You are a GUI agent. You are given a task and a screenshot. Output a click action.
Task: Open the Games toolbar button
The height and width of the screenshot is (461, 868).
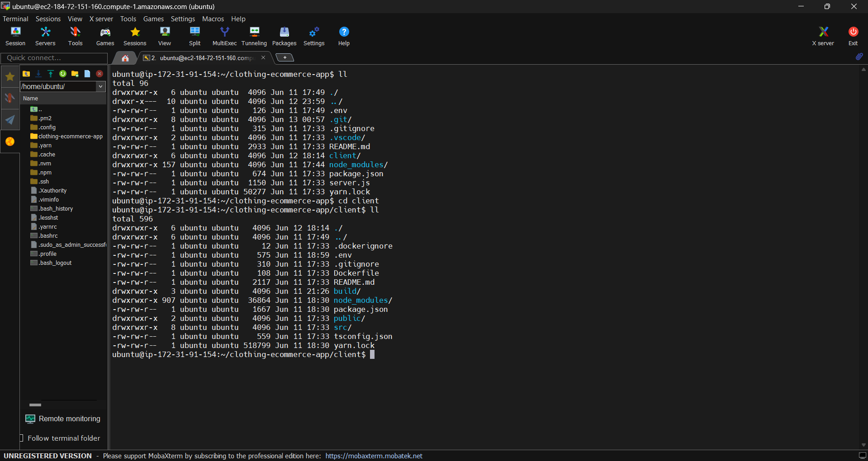(x=105, y=36)
